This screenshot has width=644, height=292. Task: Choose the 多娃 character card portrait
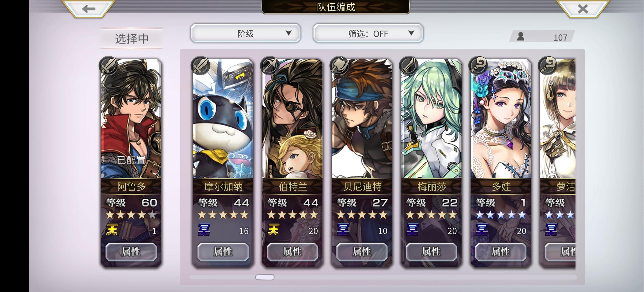501,119
